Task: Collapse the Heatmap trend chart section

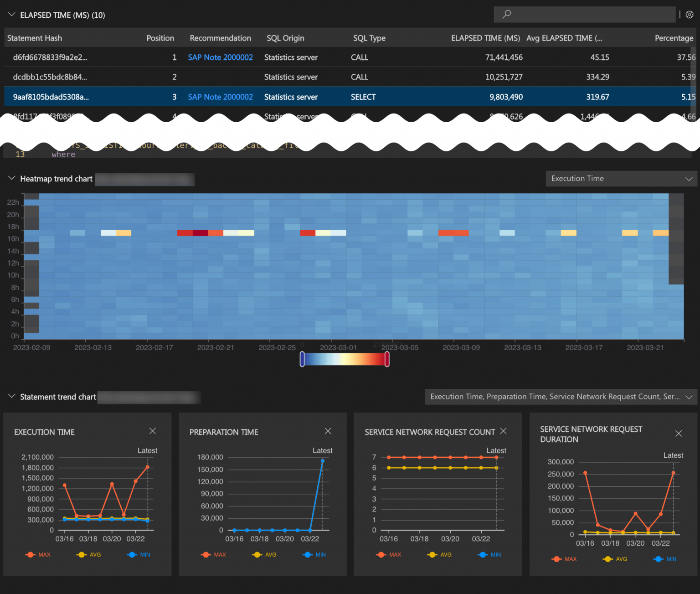Action: 11,178
